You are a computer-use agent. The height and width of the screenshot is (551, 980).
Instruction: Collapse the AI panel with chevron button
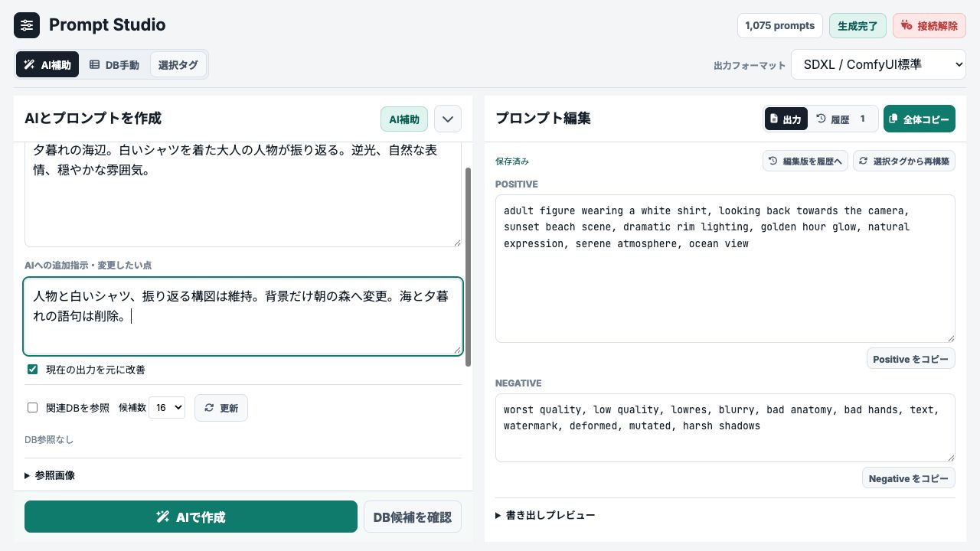click(x=448, y=119)
